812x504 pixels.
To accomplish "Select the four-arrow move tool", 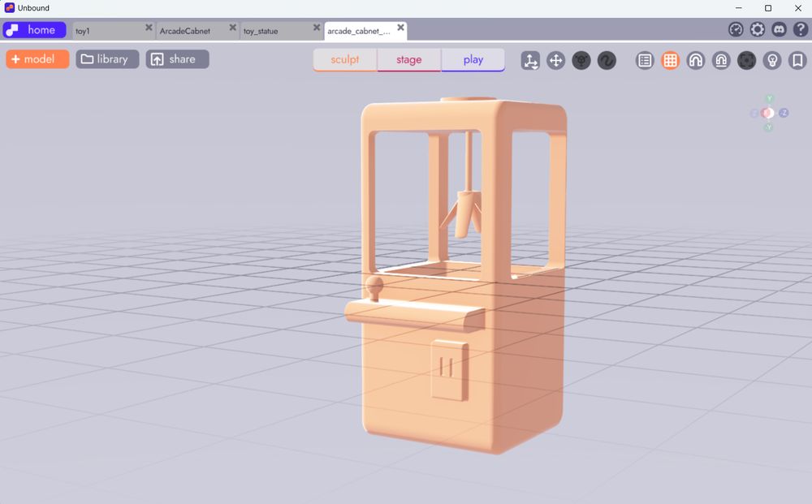I will 555,61.
